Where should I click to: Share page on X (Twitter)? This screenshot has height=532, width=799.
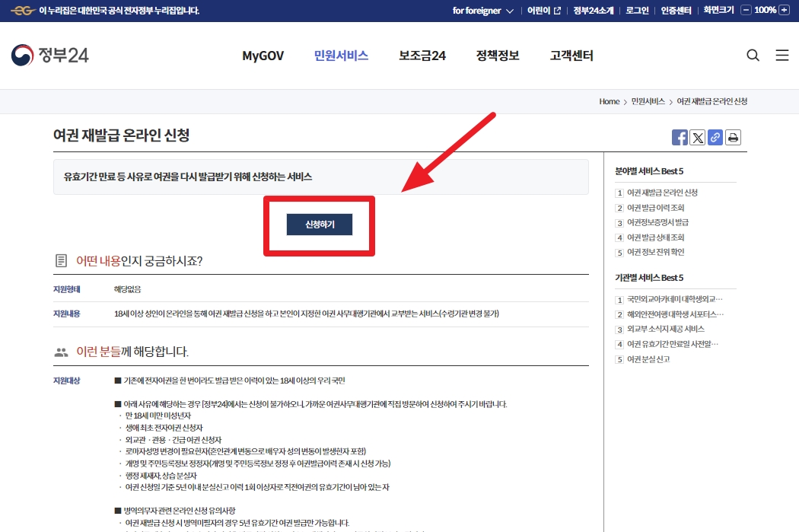click(697, 138)
